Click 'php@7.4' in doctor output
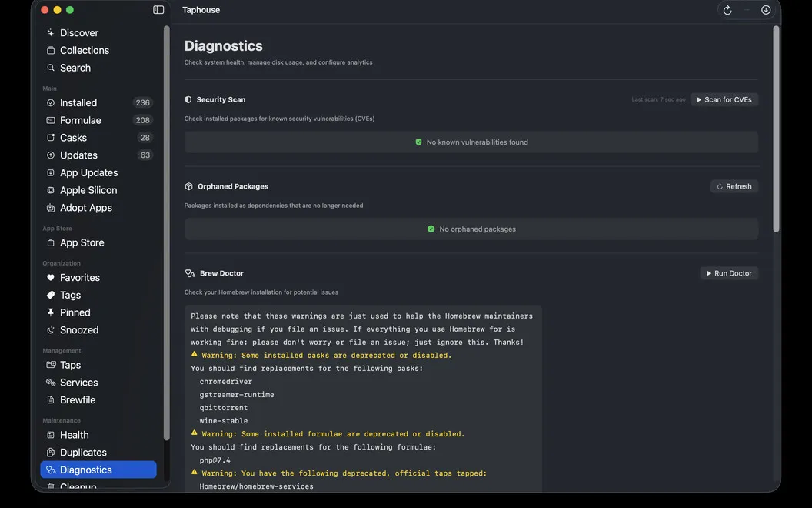This screenshot has width=812, height=508. 215,460
